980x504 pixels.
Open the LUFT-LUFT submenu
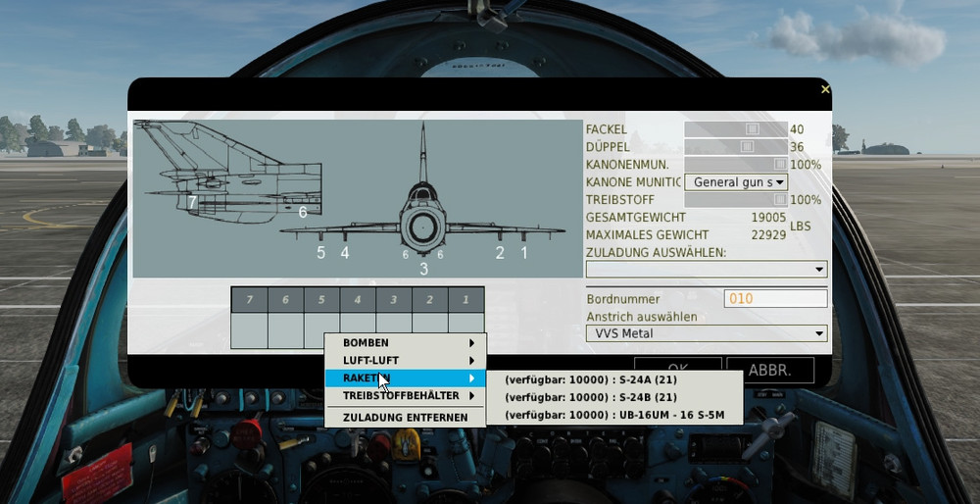[405, 360]
